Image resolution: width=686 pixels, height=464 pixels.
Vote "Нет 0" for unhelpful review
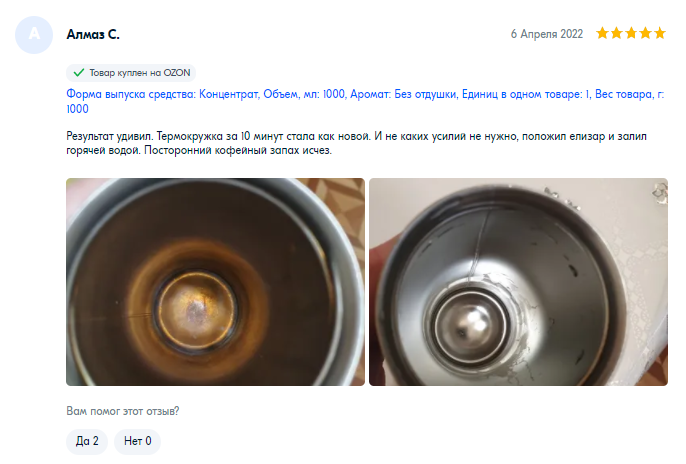137,441
